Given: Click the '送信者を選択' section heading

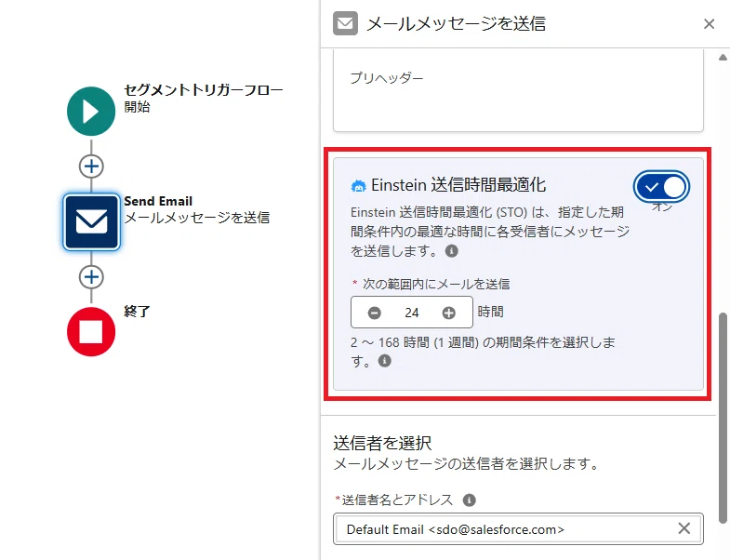Looking at the screenshot, I should tap(382, 443).
